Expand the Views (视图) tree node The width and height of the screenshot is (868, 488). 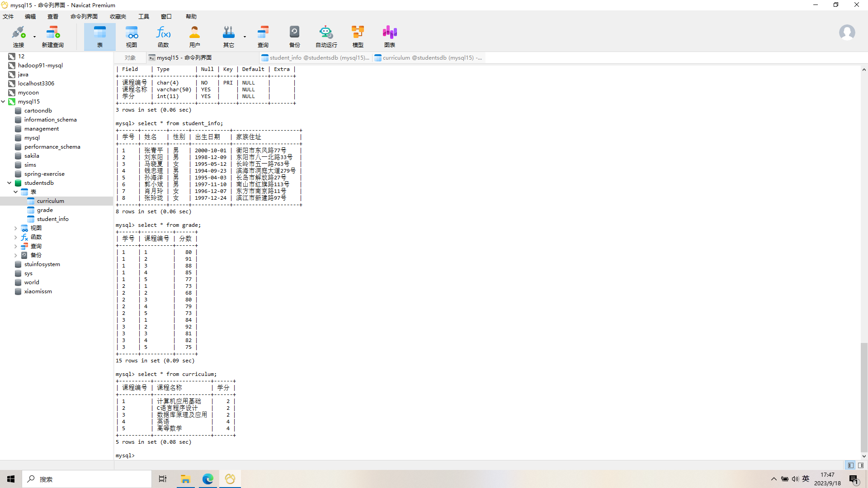click(15, 228)
